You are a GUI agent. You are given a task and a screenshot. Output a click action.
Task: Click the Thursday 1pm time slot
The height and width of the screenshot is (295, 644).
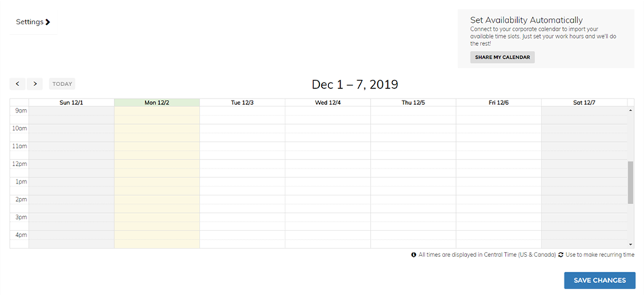click(413, 186)
